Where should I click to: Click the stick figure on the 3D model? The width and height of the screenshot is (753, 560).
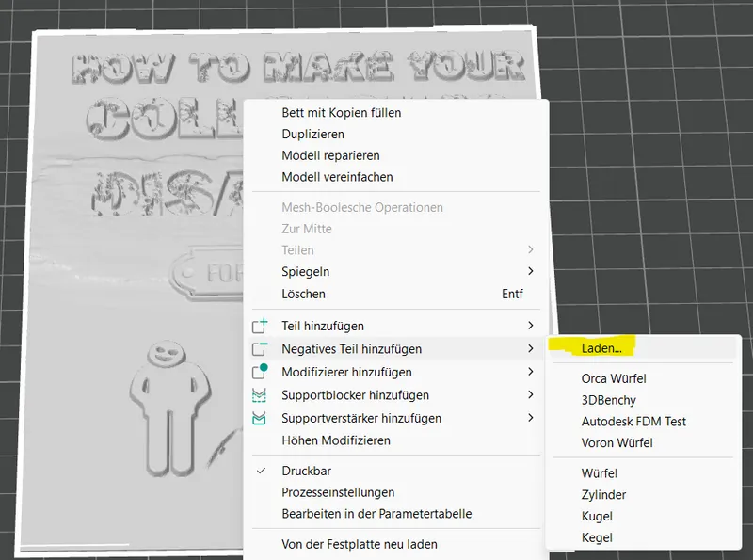click(167, 405)
